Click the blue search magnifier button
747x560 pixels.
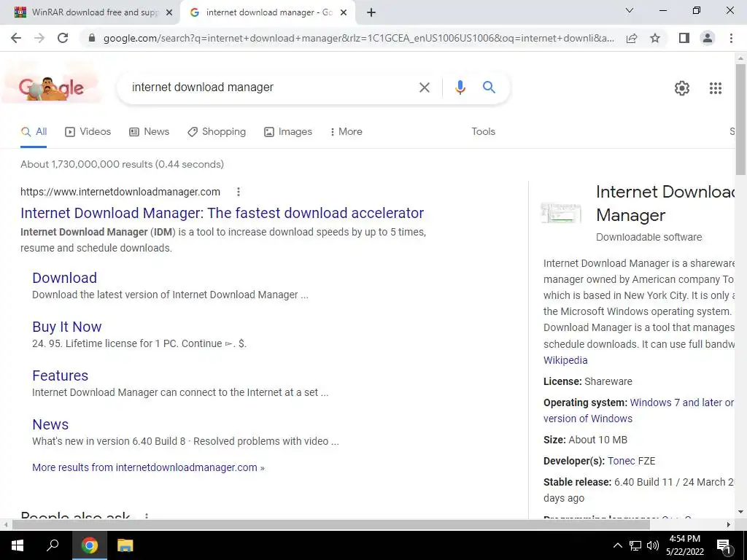coord(489,87)
